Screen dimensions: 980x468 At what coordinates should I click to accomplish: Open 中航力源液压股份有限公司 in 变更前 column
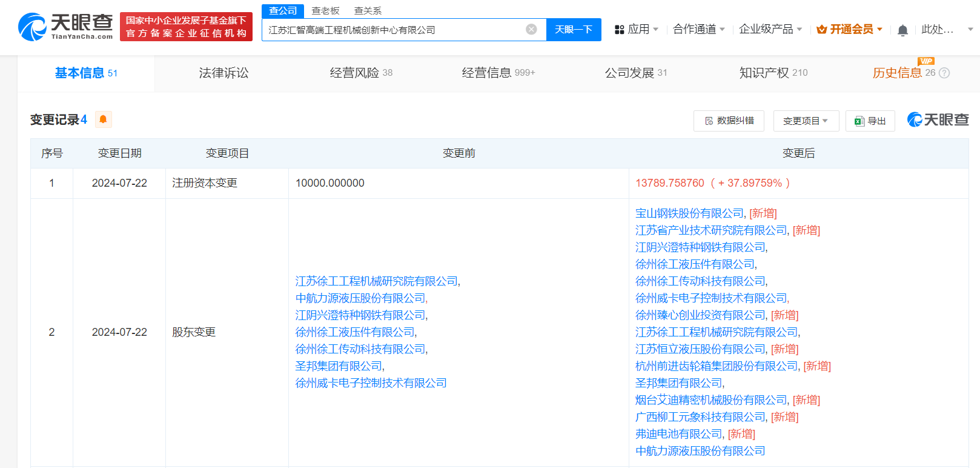point(360,298)
